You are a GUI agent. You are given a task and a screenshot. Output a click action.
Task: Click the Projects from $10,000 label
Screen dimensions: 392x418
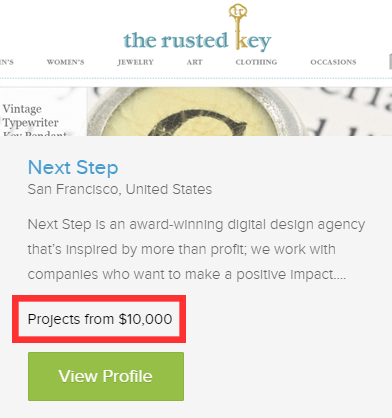pos(100,319)
